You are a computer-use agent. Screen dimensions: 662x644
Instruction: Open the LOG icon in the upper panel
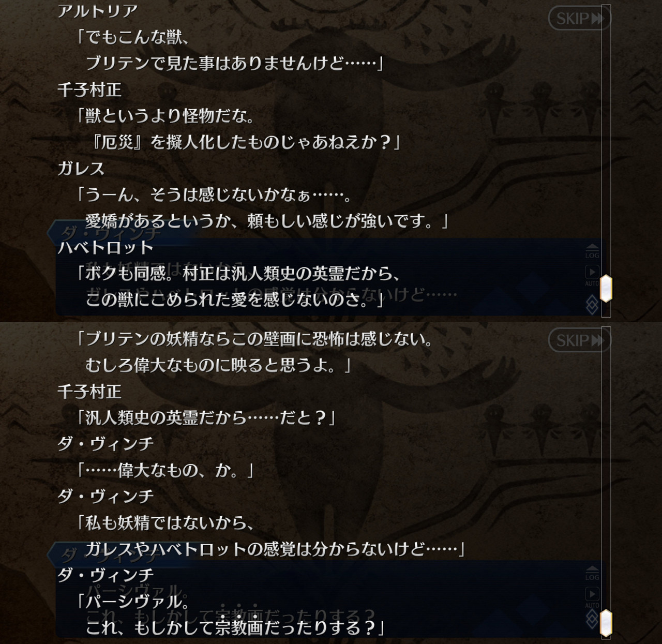pyautogui.click(x=592, y=251)
